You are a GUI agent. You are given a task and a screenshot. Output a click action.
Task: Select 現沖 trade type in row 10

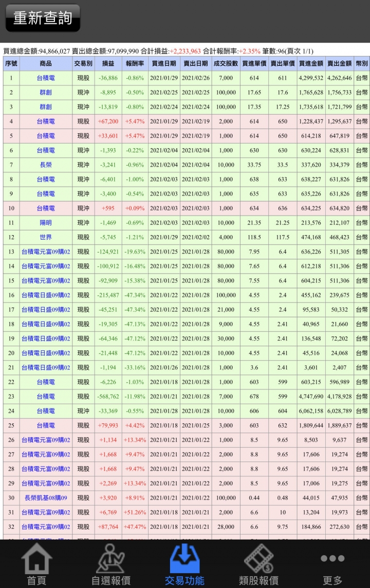(83, 208)
